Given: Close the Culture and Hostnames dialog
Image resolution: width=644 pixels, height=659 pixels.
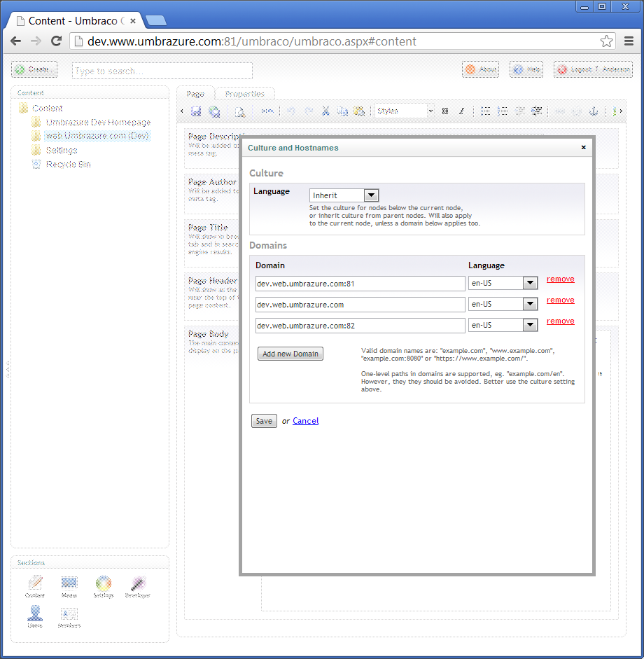Looking at the screenshot, I should [x=583, y=148].
